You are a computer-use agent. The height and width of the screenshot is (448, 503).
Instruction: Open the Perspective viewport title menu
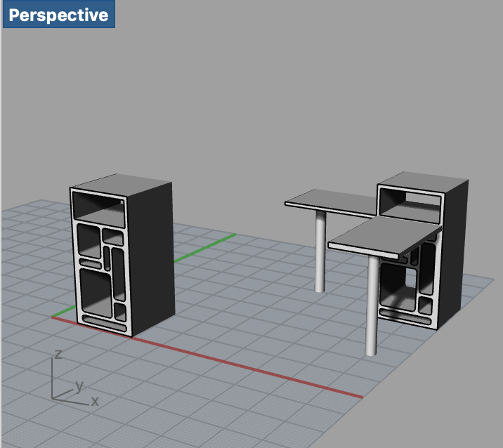point(59,15)
